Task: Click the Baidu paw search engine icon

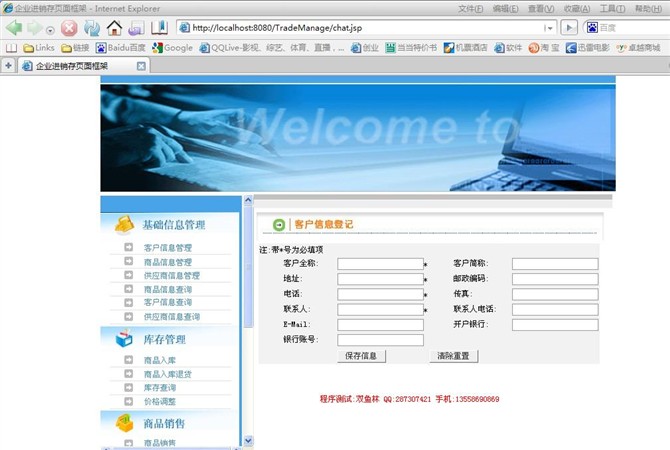Action: [x=592, y=28]
